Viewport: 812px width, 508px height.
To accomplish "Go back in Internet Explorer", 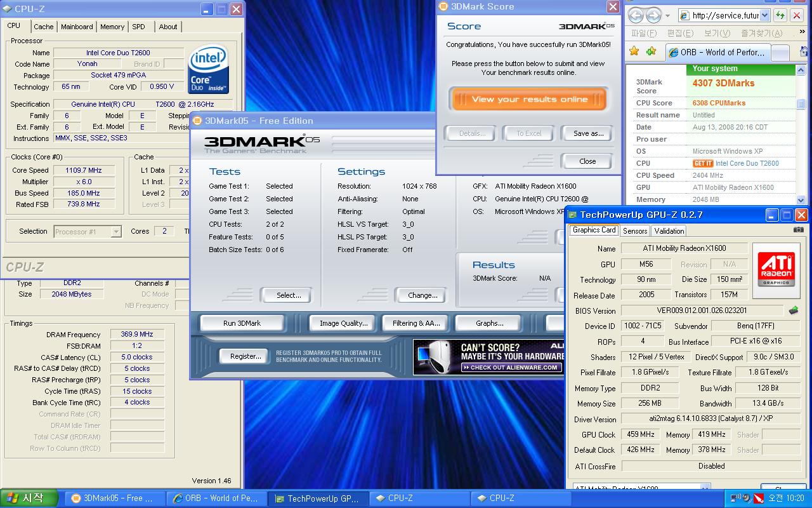I will [x=636, y=15].
